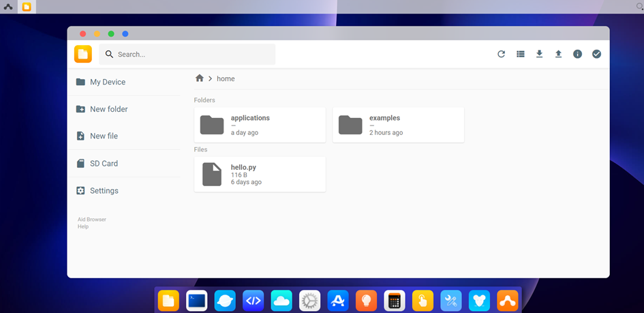644x313 pixels.
Task: Click the system logo in the top-left menu bar
Action: (x=8, y=7)
